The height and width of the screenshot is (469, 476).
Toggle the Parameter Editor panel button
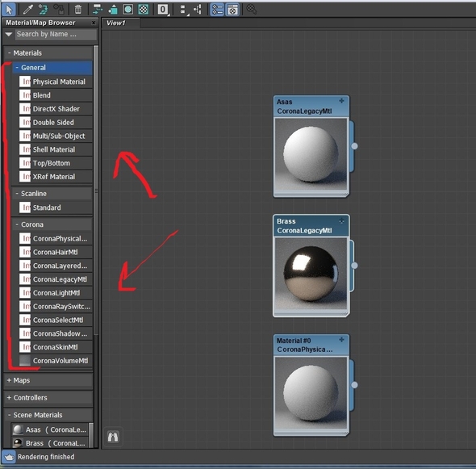(x=233, y=10)
